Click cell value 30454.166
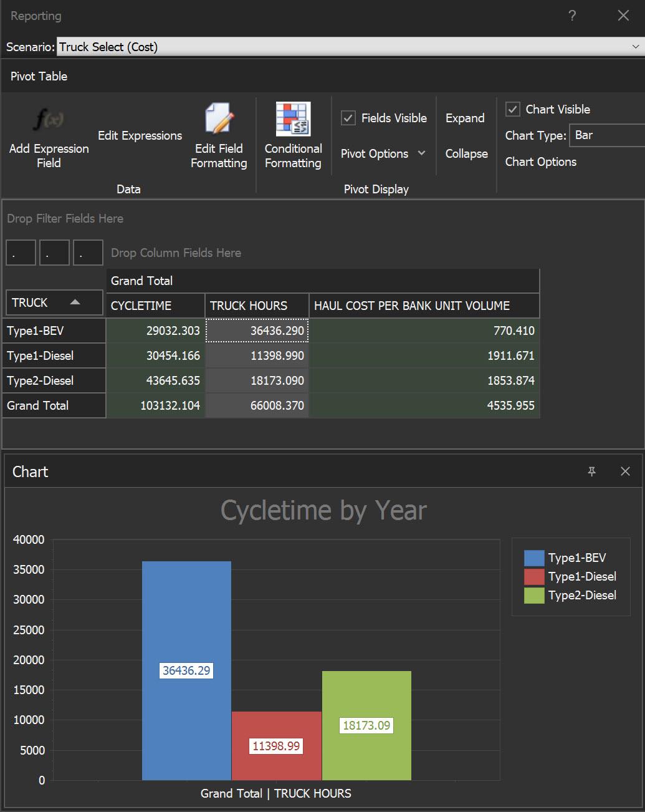This screenshot has height=812, width=645. coord(156,355)
